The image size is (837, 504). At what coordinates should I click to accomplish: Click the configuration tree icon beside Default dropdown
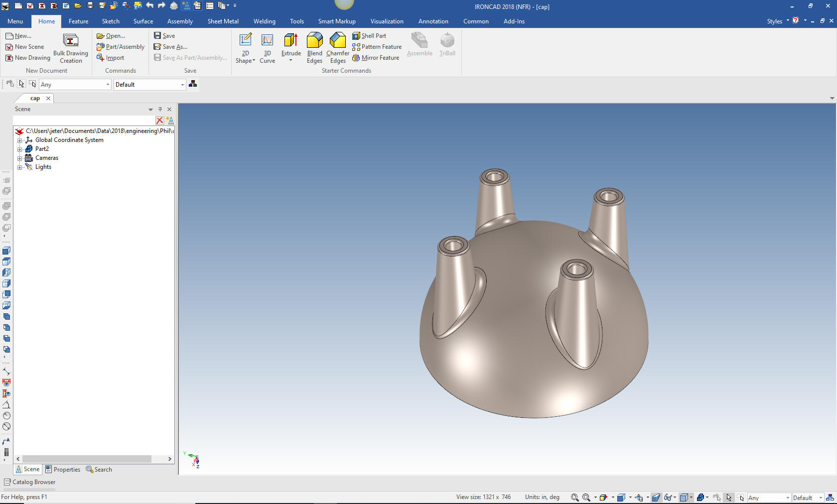pos(193,84)
